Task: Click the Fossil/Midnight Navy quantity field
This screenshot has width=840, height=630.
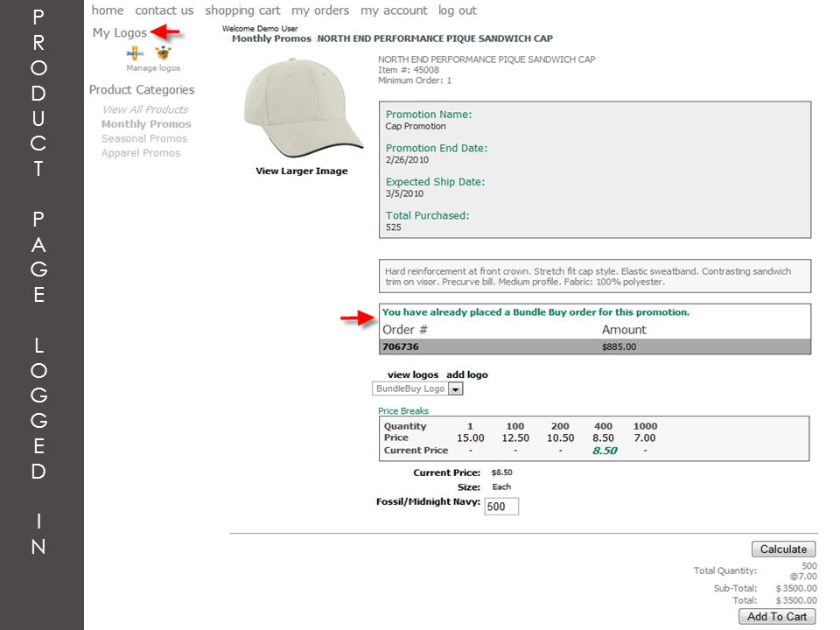Action: point(501,507)
